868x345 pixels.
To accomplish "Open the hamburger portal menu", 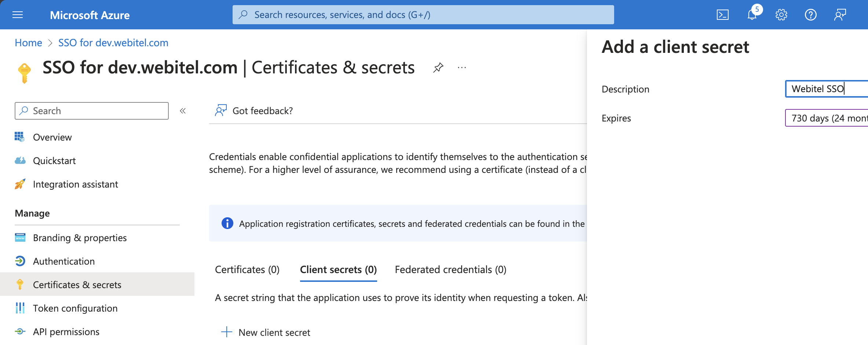I will 18,15.
